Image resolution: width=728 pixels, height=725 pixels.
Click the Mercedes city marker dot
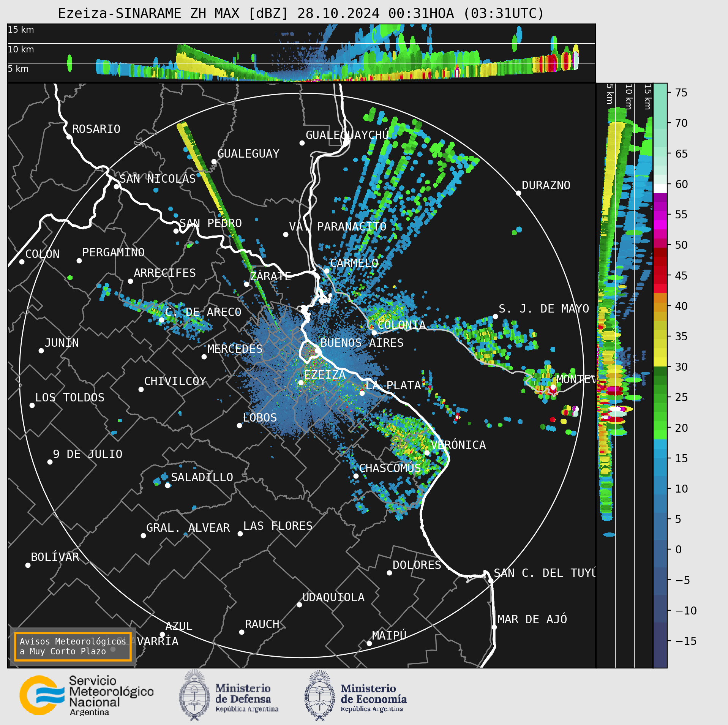click(204, 357)
